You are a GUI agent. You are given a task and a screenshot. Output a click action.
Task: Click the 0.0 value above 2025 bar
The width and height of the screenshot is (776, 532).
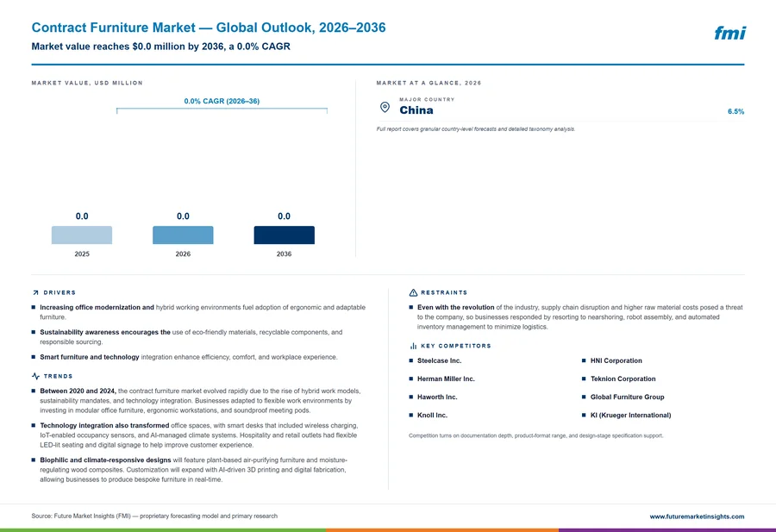82,216
